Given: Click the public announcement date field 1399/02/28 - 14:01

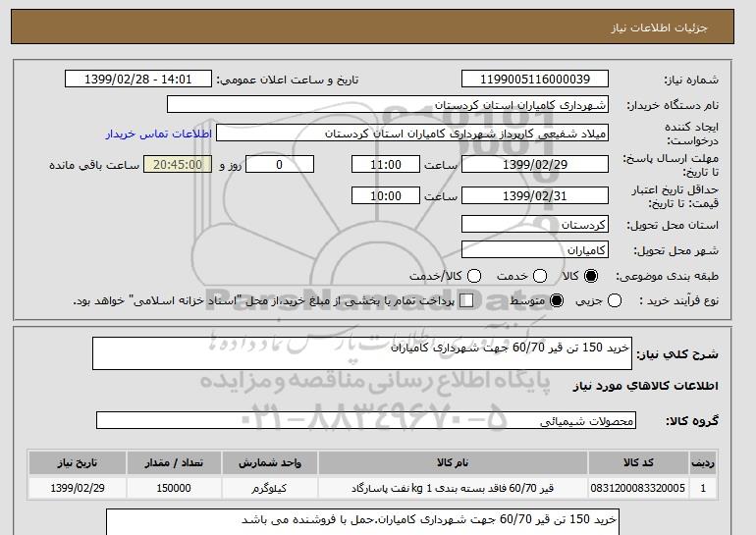Looking at the screenshot, I should [138, 80].
